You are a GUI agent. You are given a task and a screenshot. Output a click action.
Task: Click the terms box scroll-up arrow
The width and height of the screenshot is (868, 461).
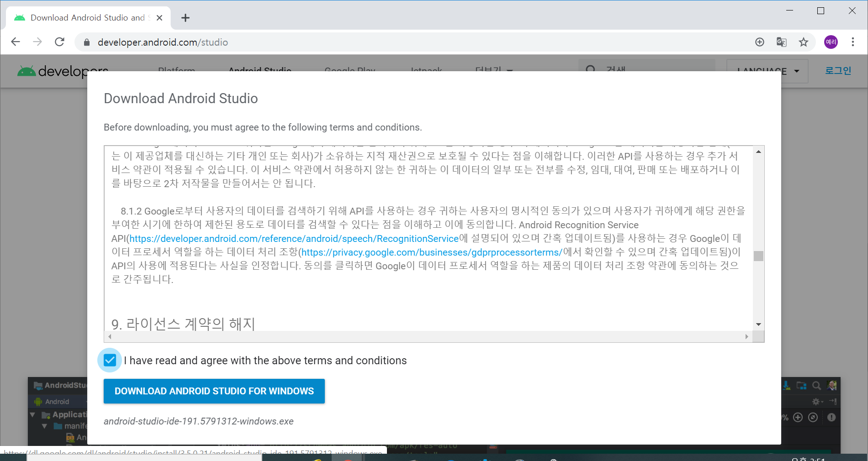point(758,152)
